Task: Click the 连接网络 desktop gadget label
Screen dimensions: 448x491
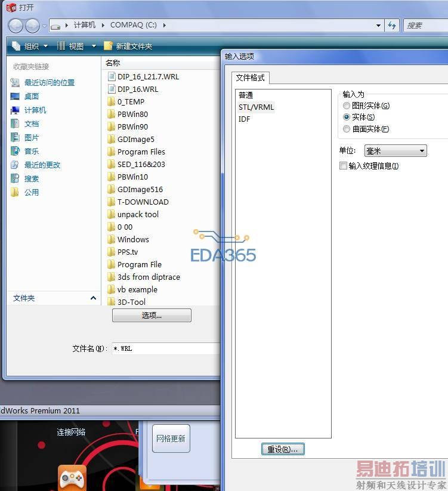Action: 71,432
